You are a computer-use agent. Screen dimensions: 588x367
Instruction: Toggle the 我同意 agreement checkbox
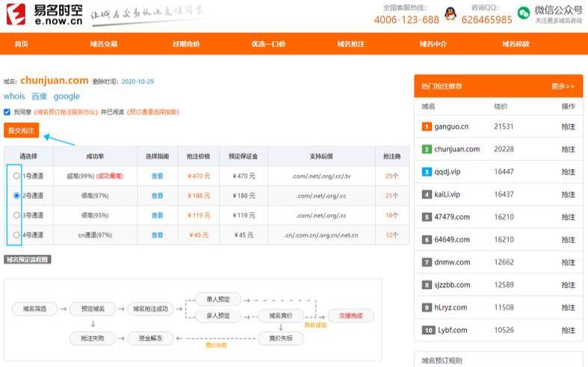click(7, 112)
